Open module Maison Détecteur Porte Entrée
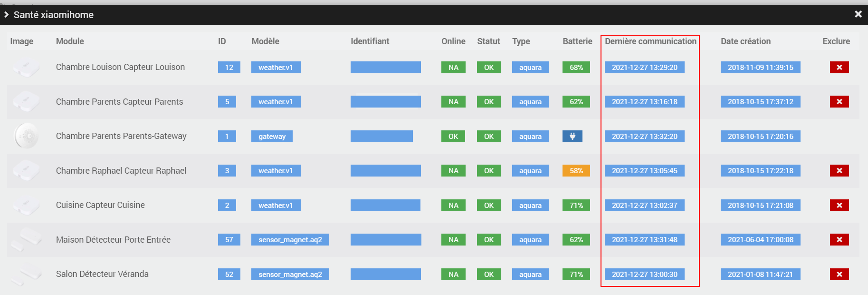The height and width of the screenshot is (295, 868). point(113,240)
